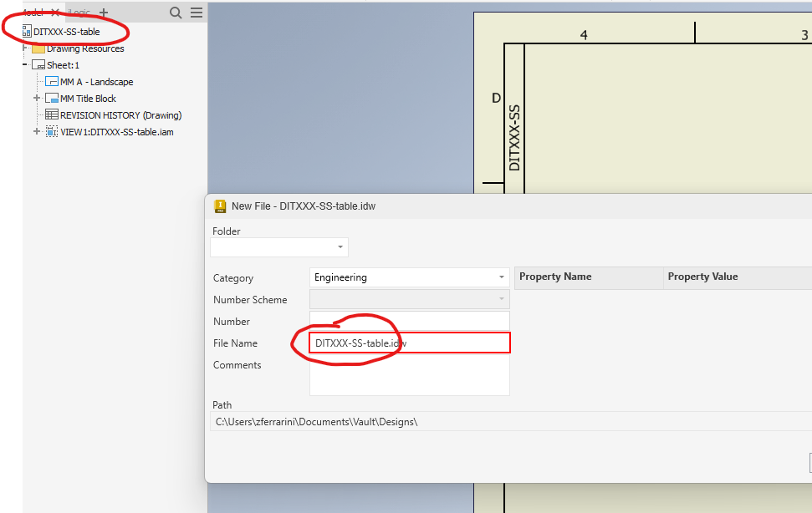Viewport: 812px width, 513px height.
Task: Click the Comments text box
Action: (x=409, y=376)
